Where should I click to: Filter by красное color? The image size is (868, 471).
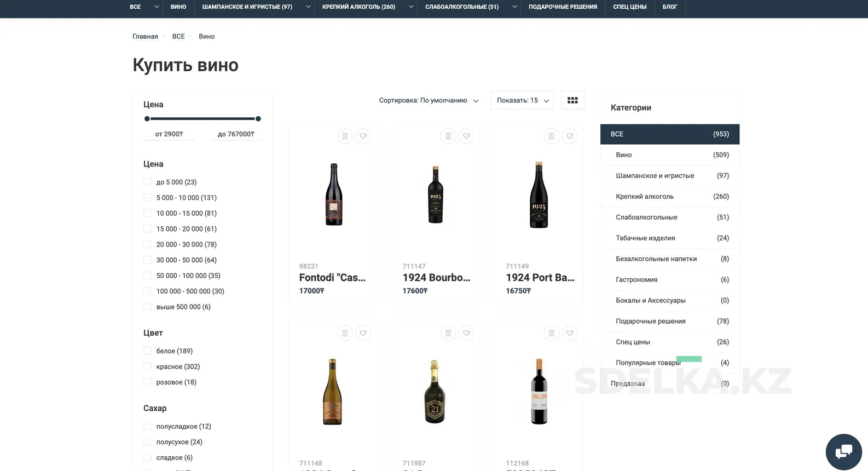click(147, 366)
